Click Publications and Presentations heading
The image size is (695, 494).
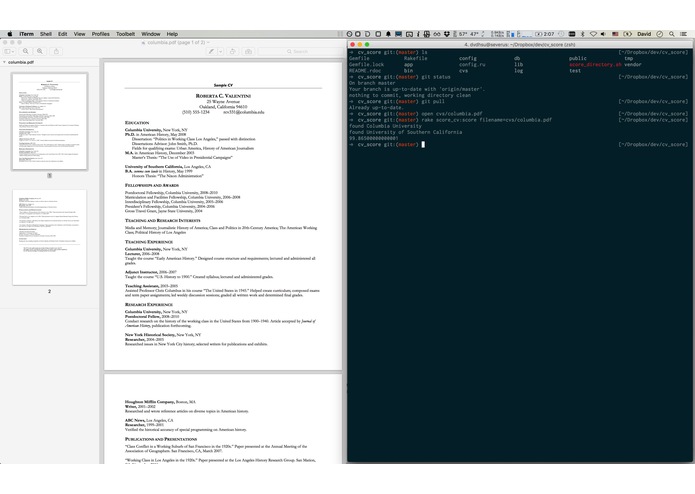pyautogui.click(x=160, y=439)
